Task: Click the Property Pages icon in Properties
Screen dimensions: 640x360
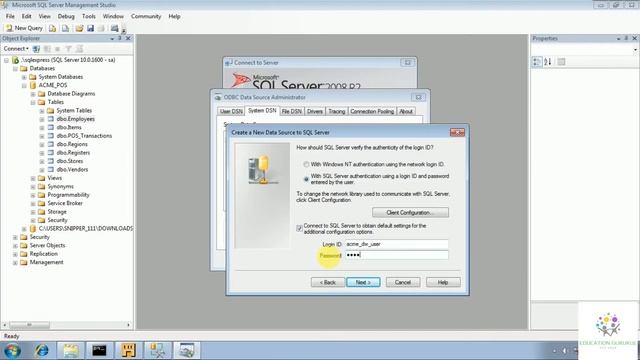Action: 562,62
